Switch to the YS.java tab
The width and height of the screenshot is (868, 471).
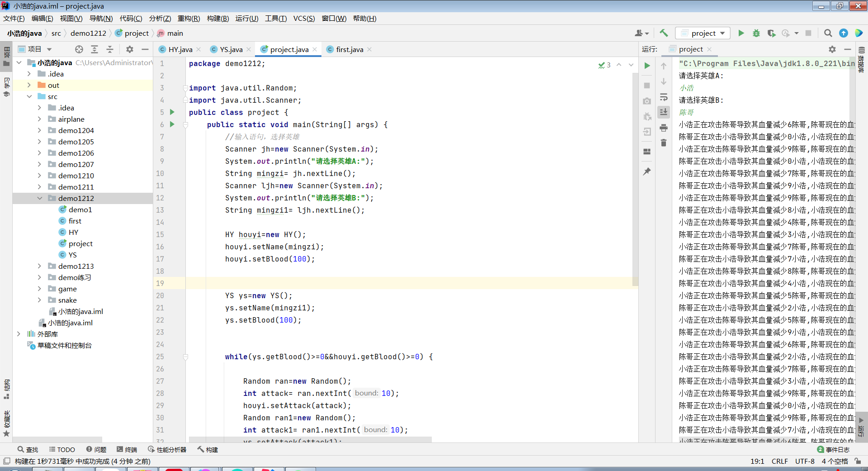pyautogui.click(x=231, y=49)
